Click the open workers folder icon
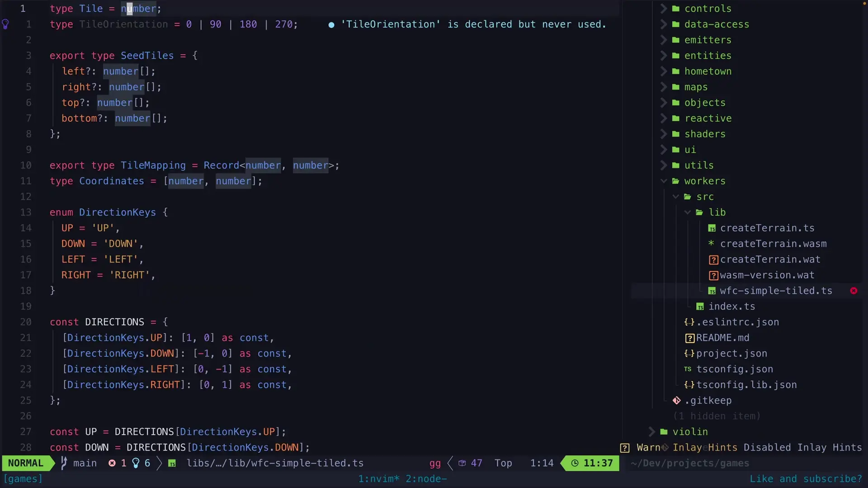This screenshot has height=488, width=868. (x=676, y=181)
